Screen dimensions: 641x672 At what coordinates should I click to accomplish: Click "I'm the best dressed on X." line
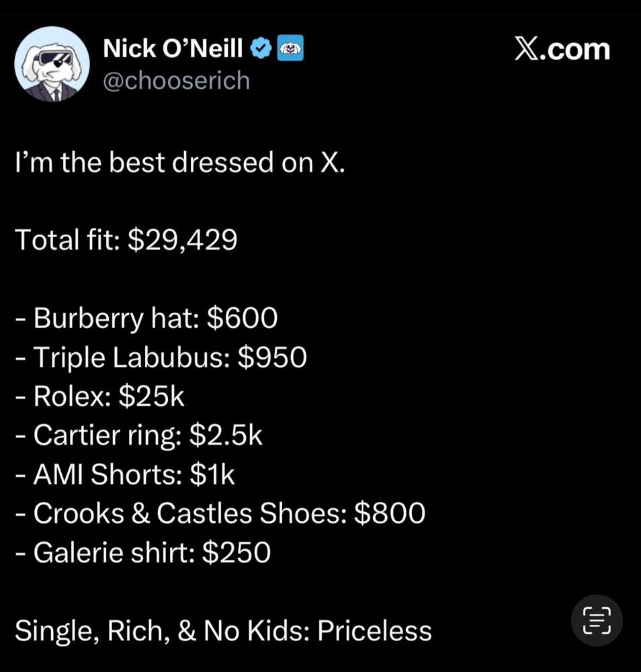pyautogui.click(x=180, y=163)
